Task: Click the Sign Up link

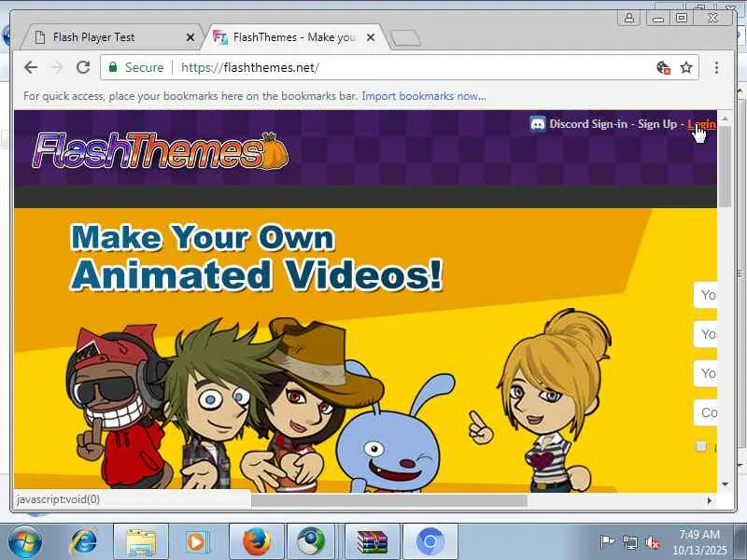Action: [657, 124]
